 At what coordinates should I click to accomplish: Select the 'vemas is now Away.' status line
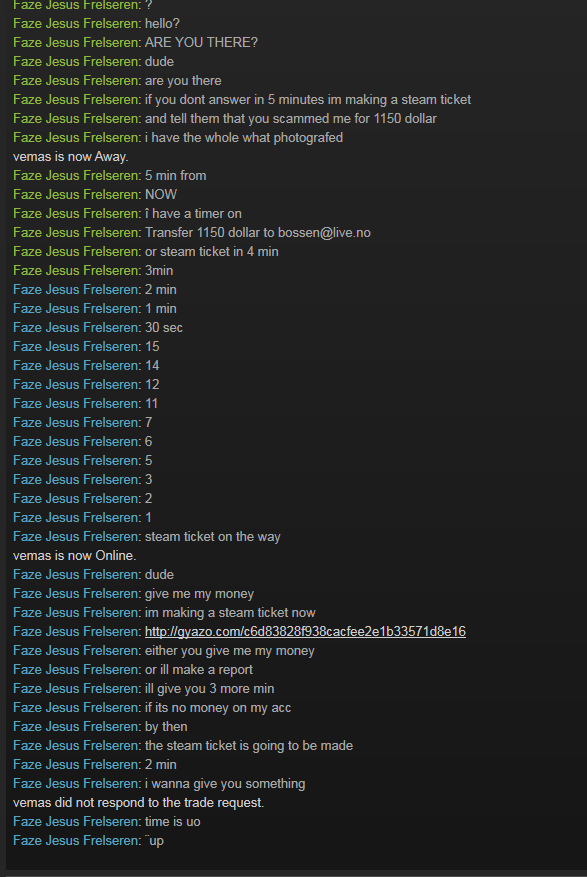71,157
